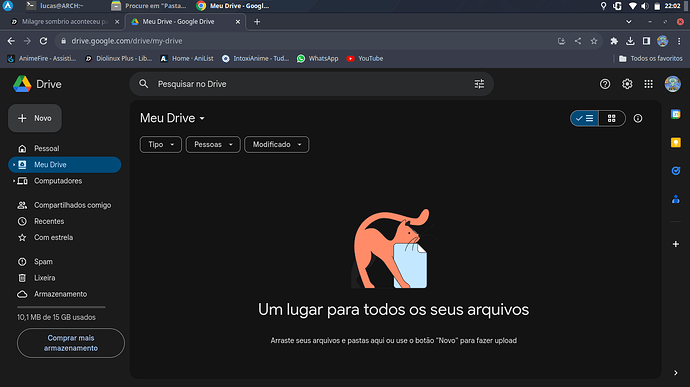Open Contacts side panel icon
Image resolution: width=690 pixels, height=387 pixels.
(x=675, y=199)
